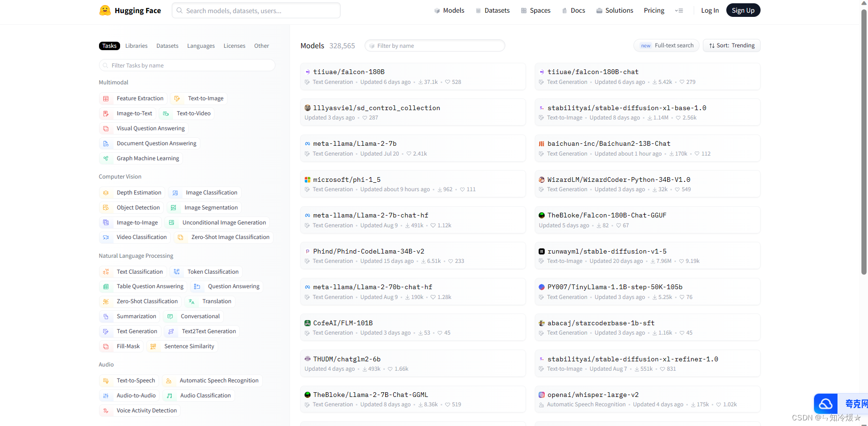Select the Sentence Similarity task filter
The image size is (868, 426).
click(x=183, y=346)
